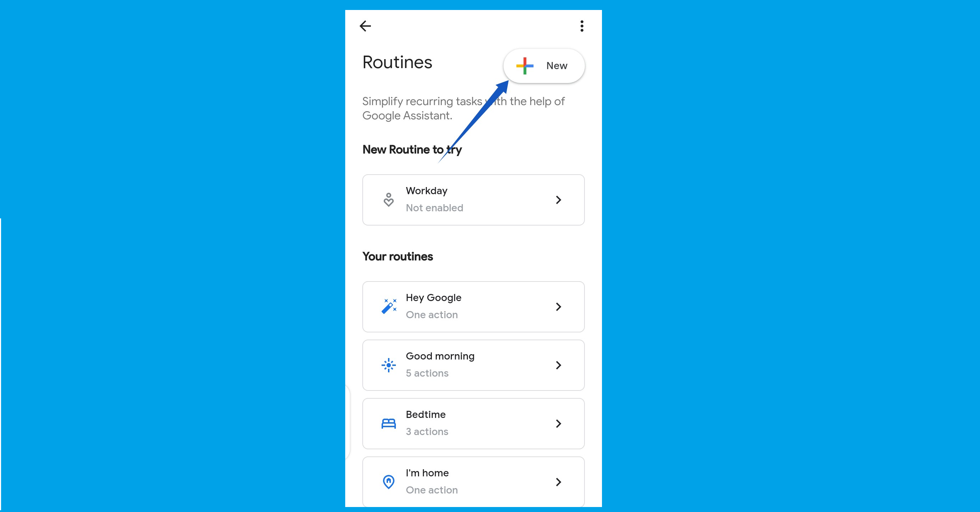The image size is (980, 512).
Task: Open the Good morning routine
Action: tap(473, 364)
